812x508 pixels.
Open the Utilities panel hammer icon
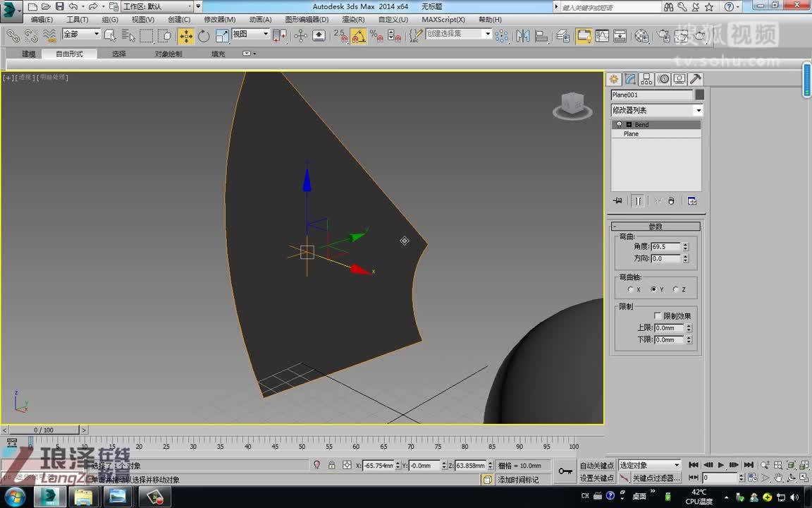[695, 79]
